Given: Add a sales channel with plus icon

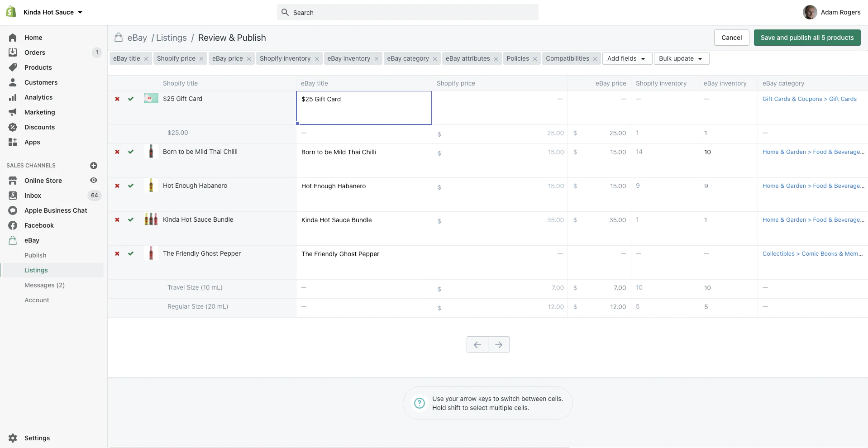Looking at the screenshot, I should [x=94, y=166].
